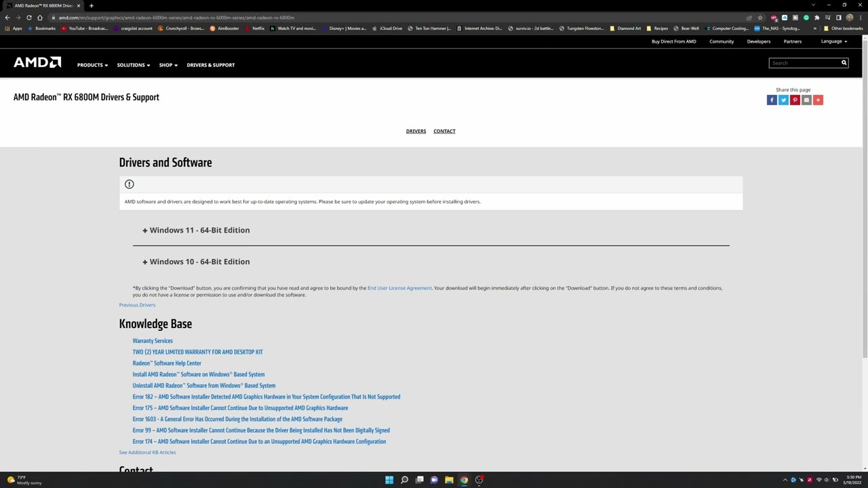
Task: Open Error 175 knowledge base article
Action: [x=240, y=408]
